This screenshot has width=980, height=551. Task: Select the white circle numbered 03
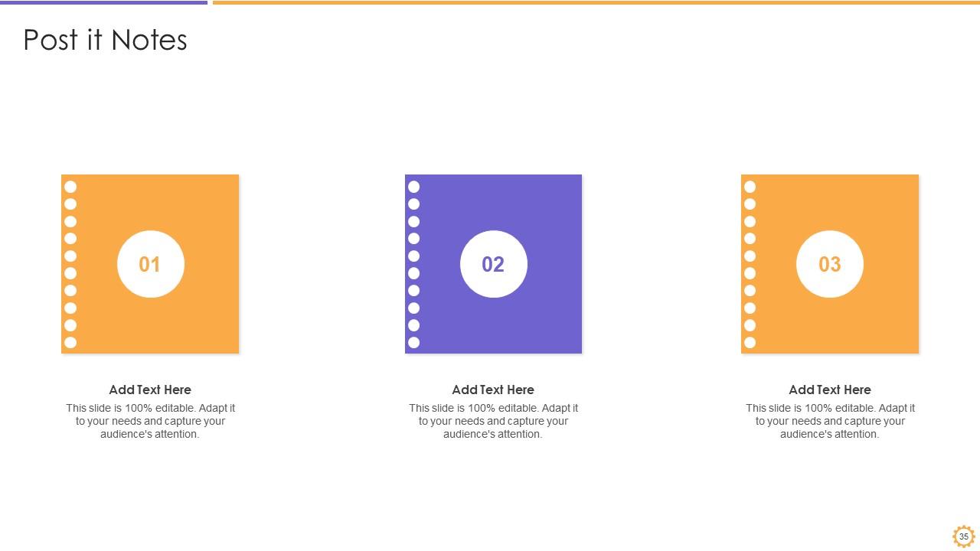[x=829, y=264]
